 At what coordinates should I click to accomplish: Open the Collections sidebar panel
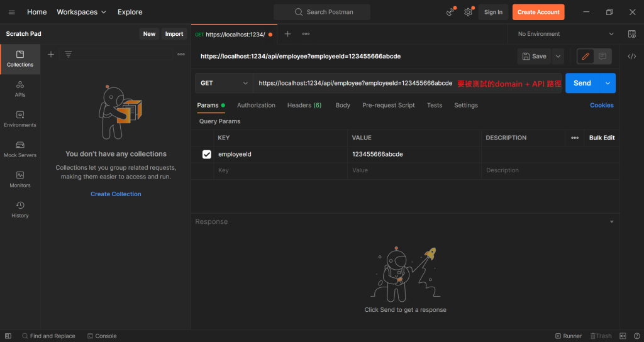pyautogui.click(x=20, y=60)
